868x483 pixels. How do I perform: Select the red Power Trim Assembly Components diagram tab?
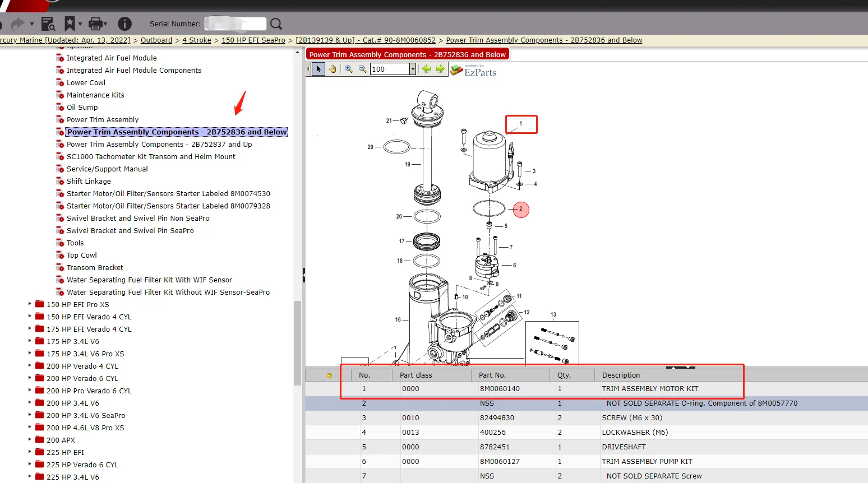coord(408,54)
